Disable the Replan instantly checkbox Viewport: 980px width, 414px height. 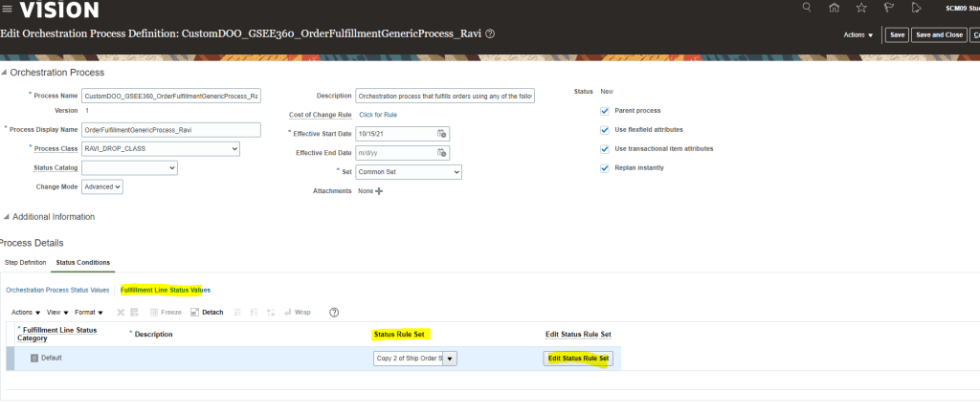(x=604, y=167)
